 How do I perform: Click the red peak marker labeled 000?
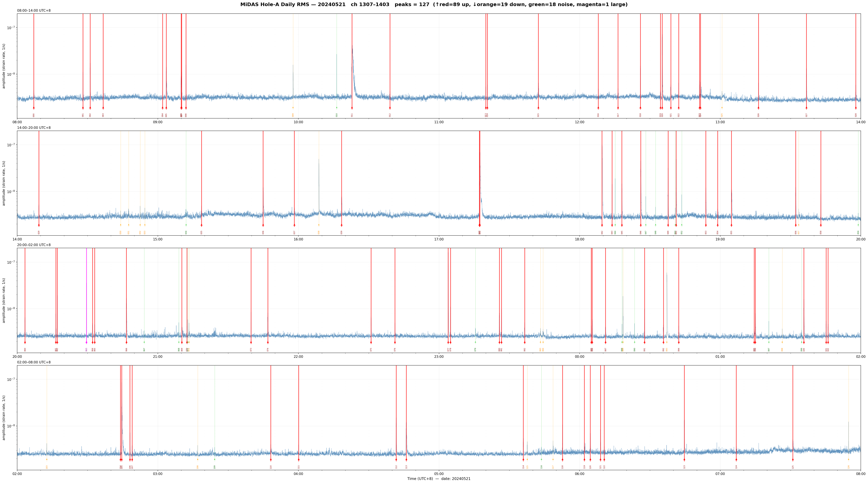(34, 108)
